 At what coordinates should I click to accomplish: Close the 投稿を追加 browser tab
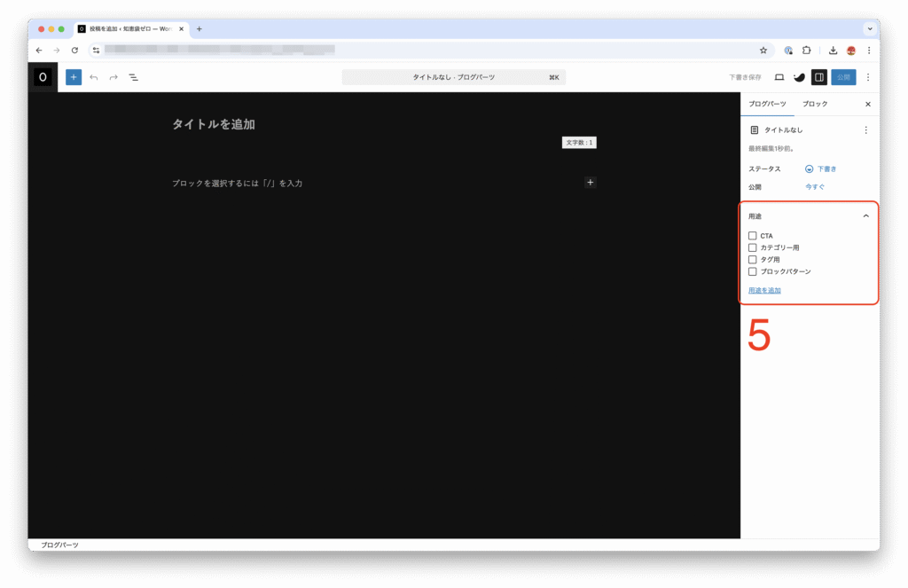pos(181,28)
